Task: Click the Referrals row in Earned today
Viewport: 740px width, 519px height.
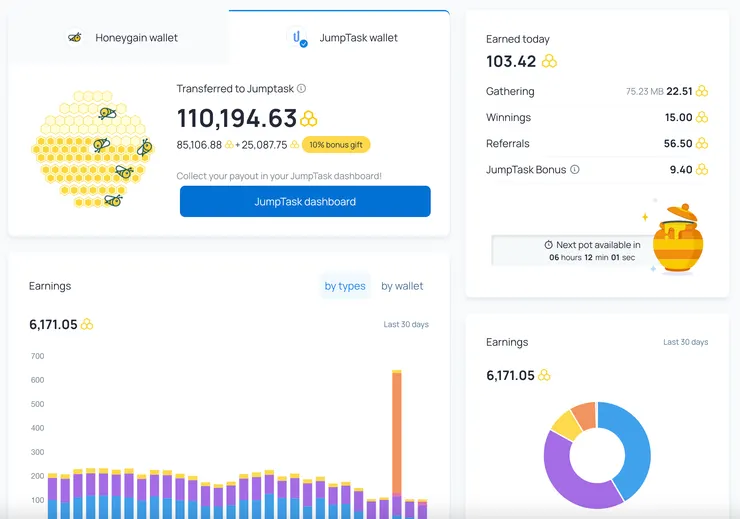Action: coord(597,143)
